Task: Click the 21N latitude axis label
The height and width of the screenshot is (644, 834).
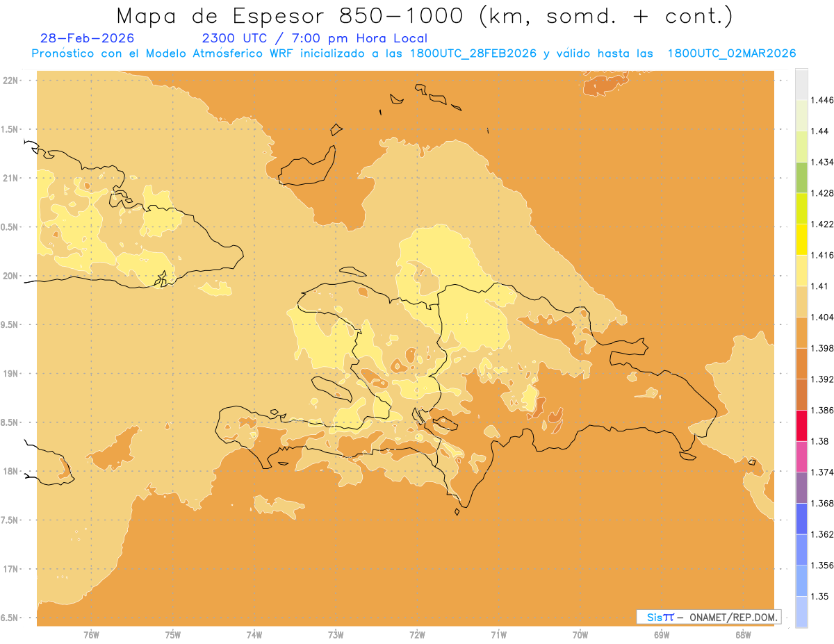Action: 10,178
